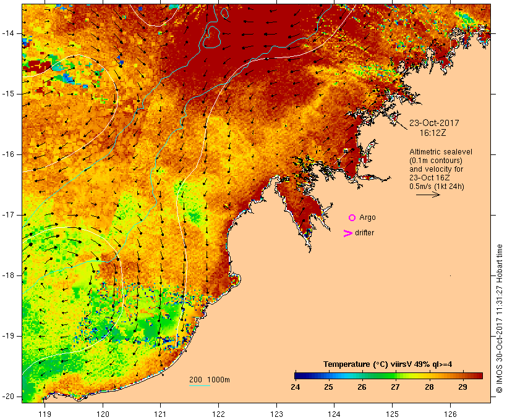This screenshot has height=420, width=507.
Task: Click the 'Argo' legend label
Action: (367, 217)
